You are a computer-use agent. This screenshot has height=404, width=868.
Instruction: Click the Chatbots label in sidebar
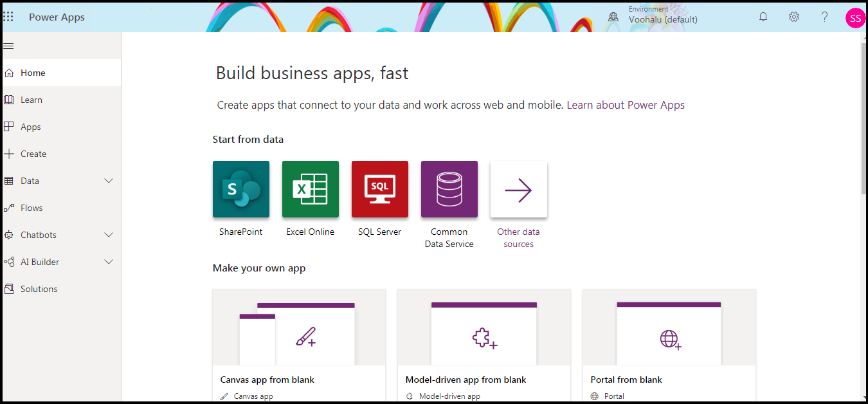pyautogui.click(x=39, y=235)
